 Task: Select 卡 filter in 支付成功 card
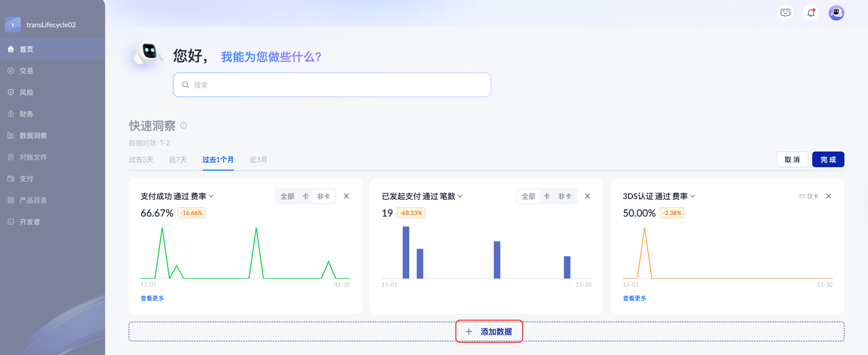(305, 196)
